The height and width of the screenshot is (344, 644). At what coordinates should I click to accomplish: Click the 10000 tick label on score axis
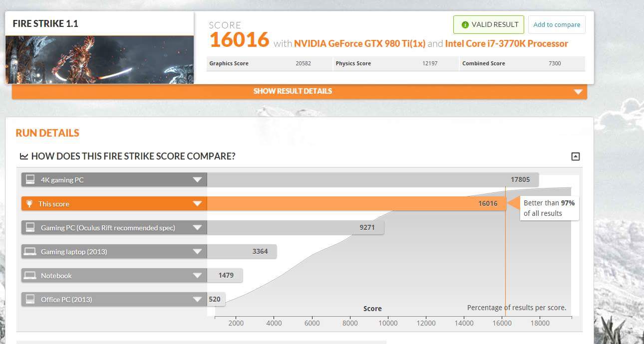388,323
